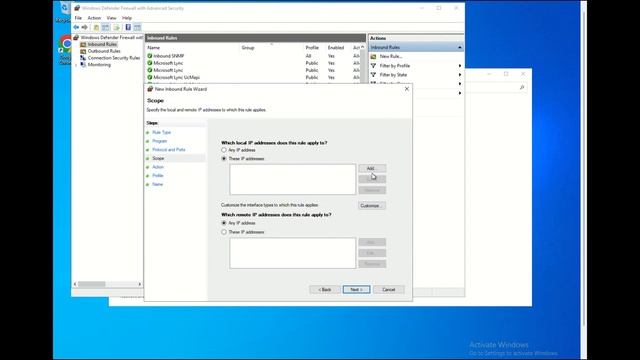Collapse the Inbound Rules section in Actions pane

tap(460, 47)
